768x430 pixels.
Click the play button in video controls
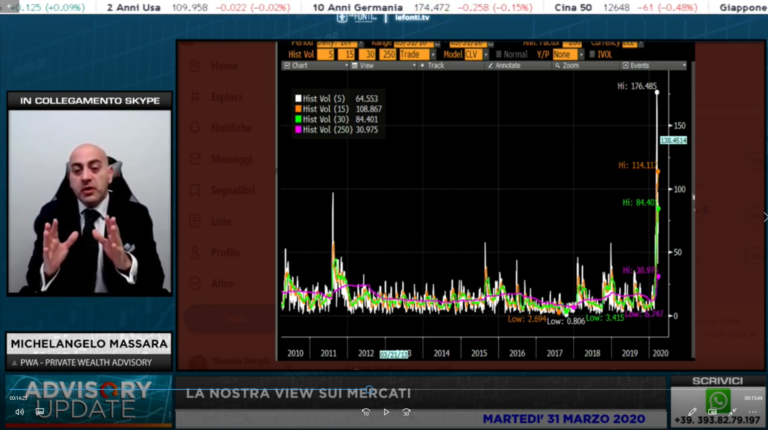coord(386,412)
